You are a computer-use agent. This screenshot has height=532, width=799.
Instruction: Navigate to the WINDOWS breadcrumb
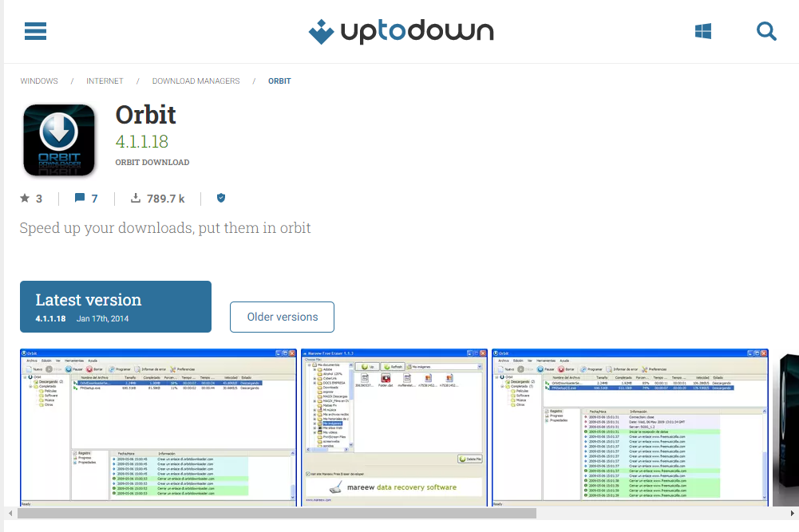point(38,81)
